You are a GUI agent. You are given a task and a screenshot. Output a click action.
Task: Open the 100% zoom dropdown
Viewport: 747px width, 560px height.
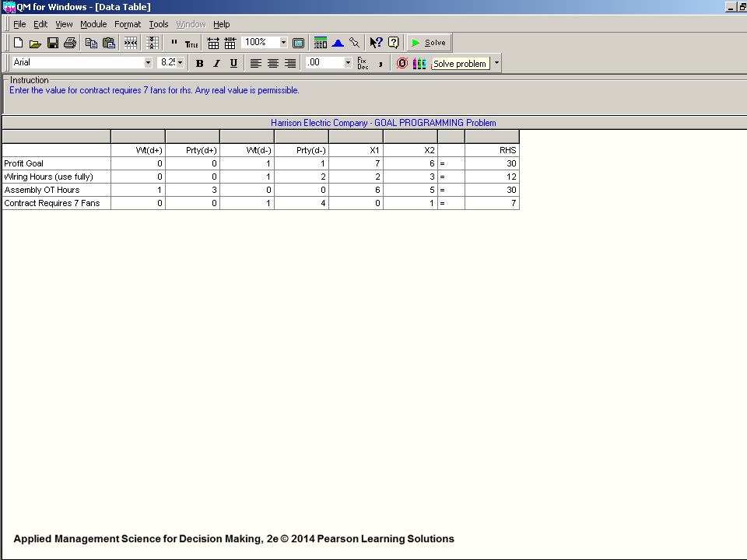pos(283,42)
